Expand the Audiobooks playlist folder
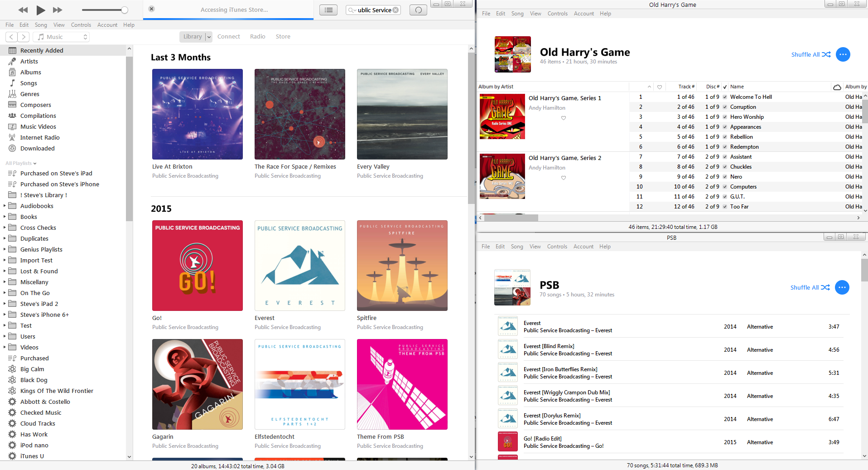 pos(5,206)
